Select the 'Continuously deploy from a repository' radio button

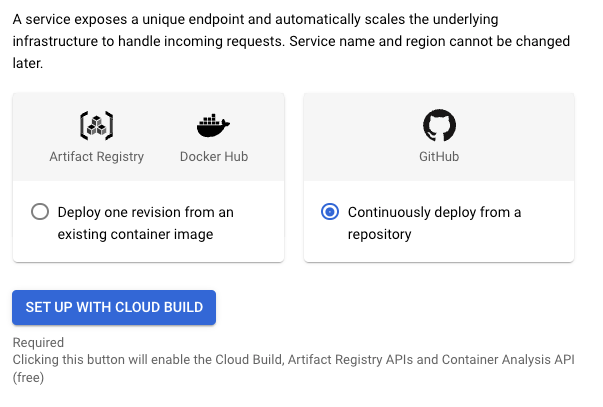coord(330,212)
